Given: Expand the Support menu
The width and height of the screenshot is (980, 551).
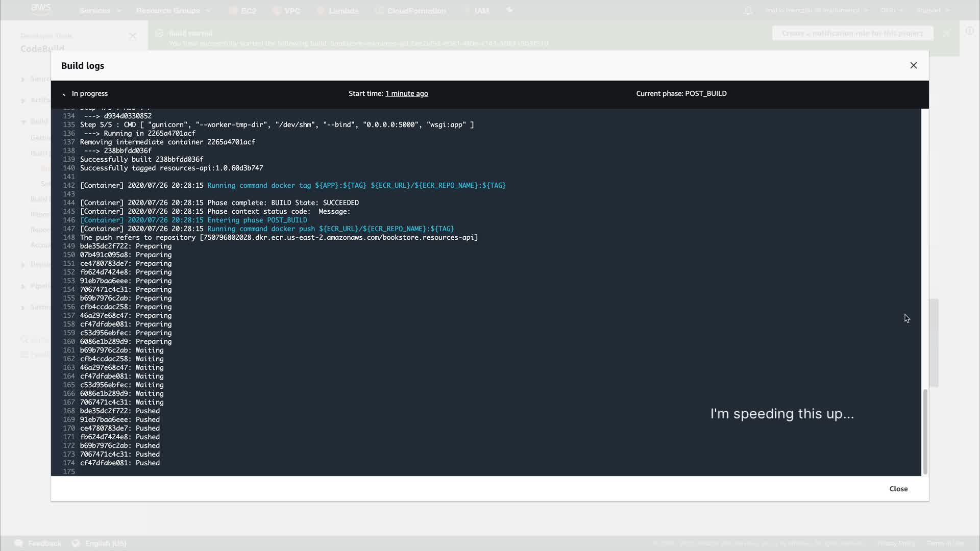Looking at the screenshot, I should (933, 11).
